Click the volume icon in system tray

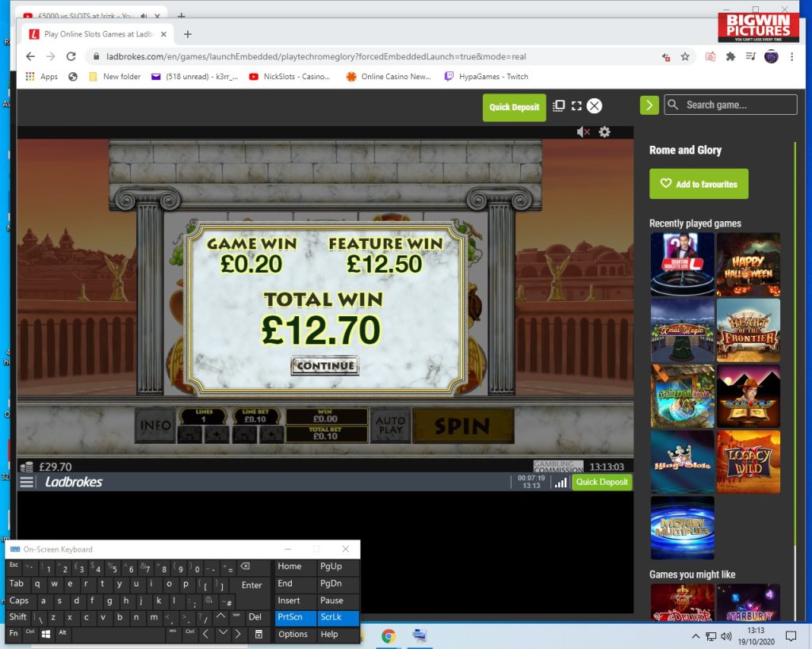726,636
